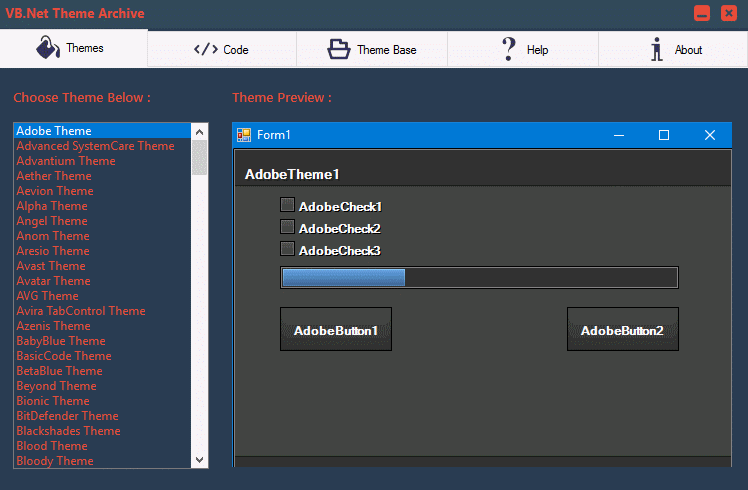Click the About info icon
Viewport: 748px width, 490px height.
[657, 49]
